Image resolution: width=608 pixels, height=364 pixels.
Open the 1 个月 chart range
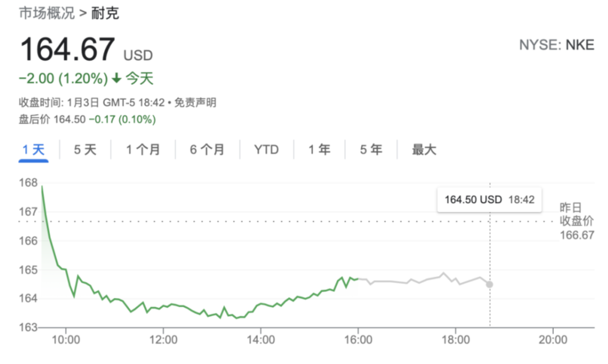[143, 149]
